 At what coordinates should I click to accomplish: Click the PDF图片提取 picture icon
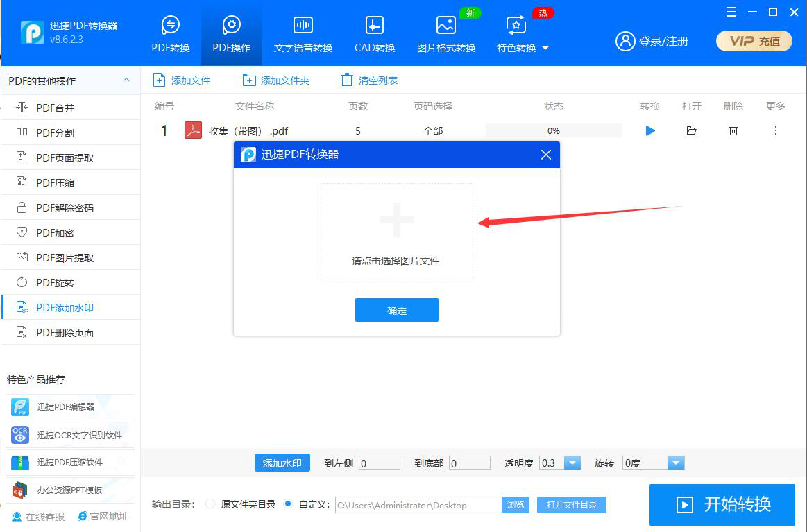tap(22, 257)
